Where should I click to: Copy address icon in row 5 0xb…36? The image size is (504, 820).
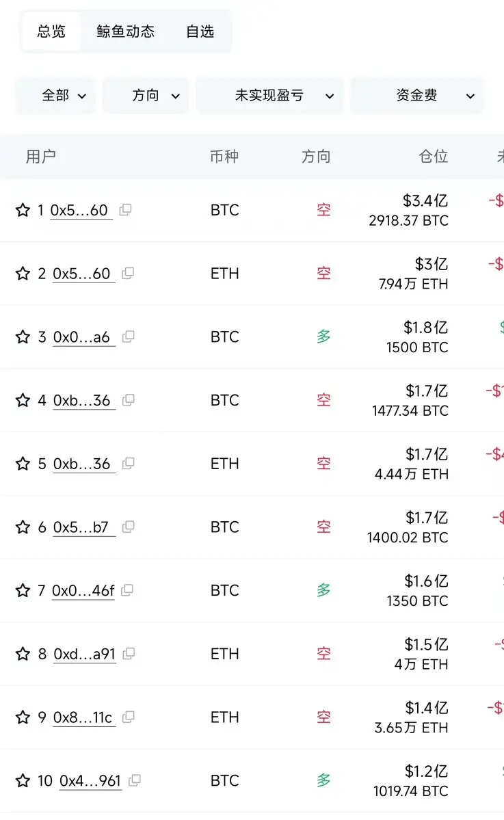pos(128,463)
